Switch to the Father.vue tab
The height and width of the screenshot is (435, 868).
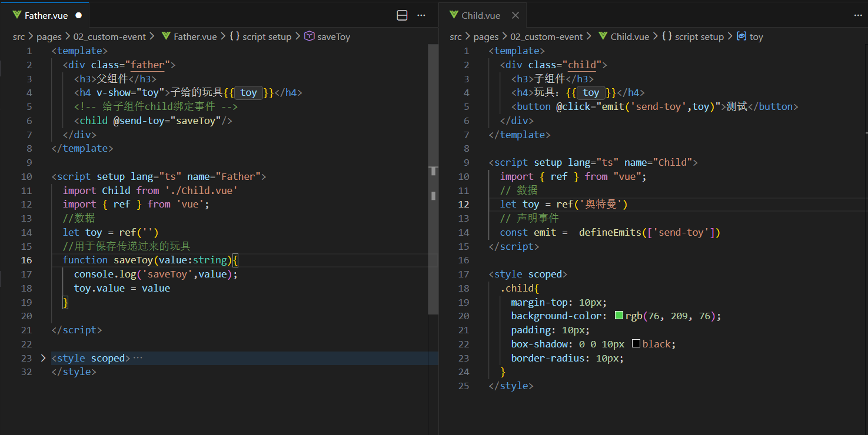click(46, 16)
